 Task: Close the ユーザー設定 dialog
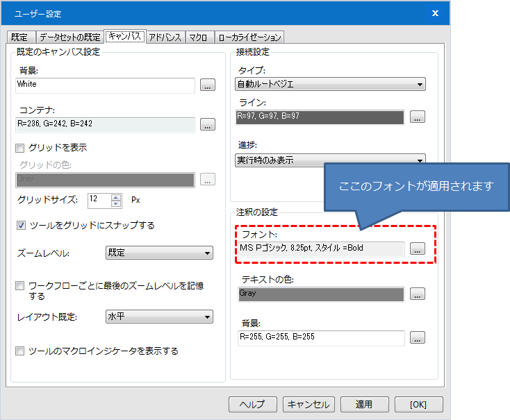pos(435,13)
